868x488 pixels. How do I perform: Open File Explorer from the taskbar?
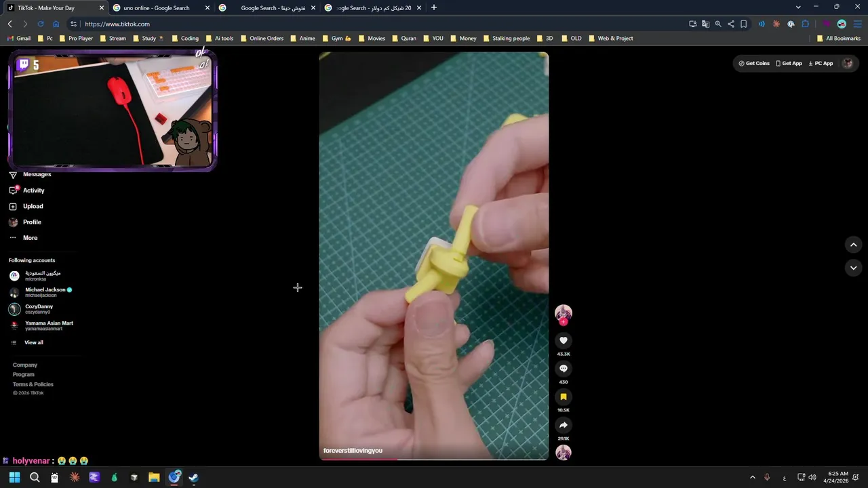click(x=154, y=477)
